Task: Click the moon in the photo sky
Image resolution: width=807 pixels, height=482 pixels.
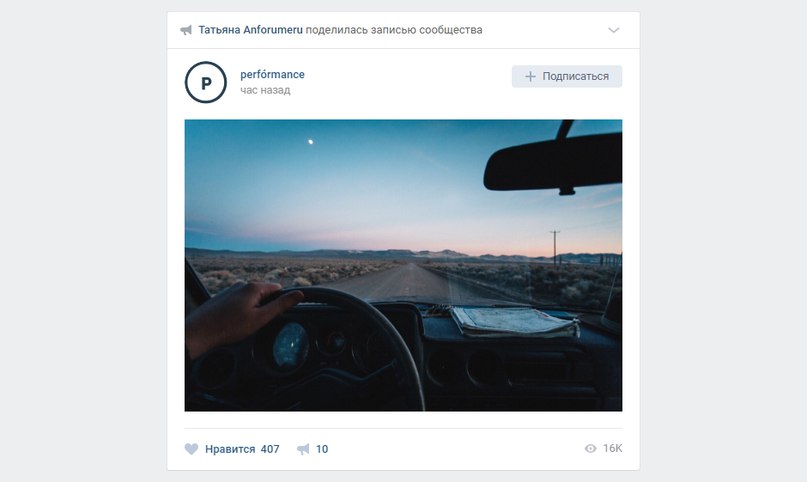Action: (310, 141)
